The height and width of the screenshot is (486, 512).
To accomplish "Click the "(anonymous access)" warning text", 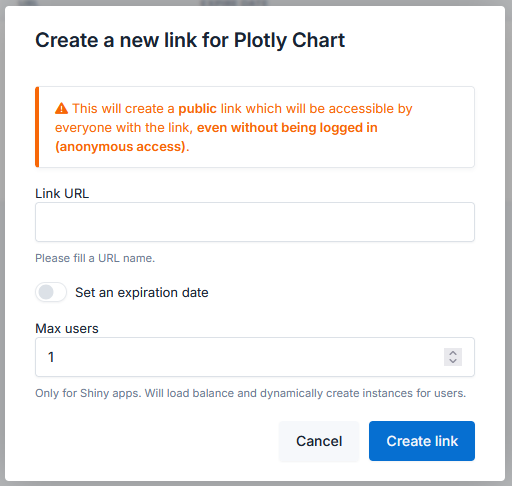I will [122, 147].
